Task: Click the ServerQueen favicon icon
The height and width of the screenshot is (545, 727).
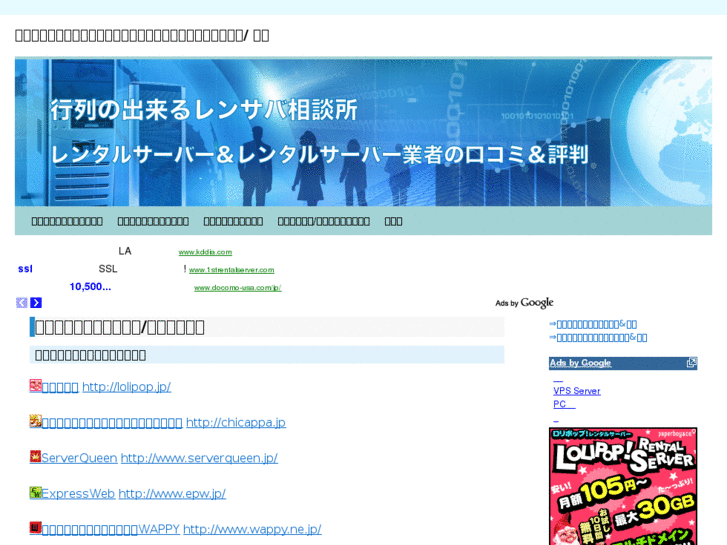Action: click(x=35, y=457)
